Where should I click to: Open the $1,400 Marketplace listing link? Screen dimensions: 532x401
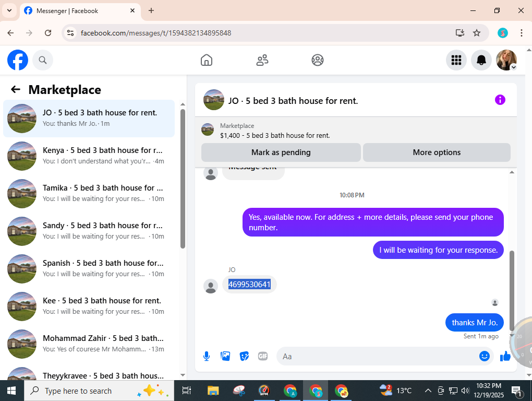[x=275, y=135]
